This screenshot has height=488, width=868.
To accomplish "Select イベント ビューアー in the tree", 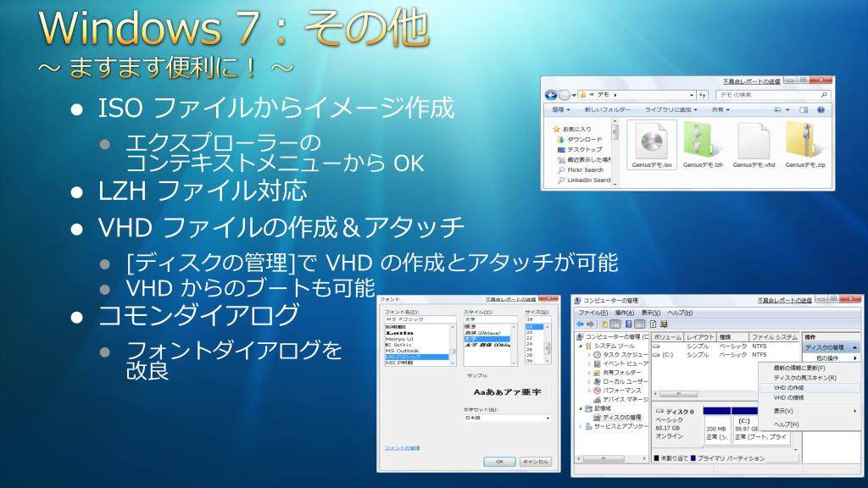I will [x=620, y=363].
